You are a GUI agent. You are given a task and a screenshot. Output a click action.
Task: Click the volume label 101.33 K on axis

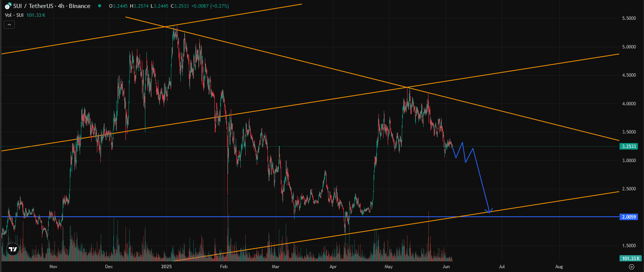click(631, 259)
